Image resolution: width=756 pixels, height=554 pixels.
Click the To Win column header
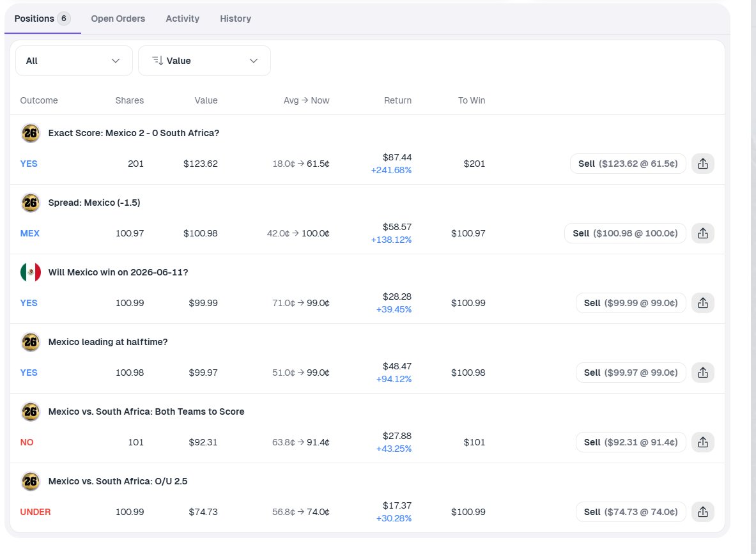pos(472,100)
